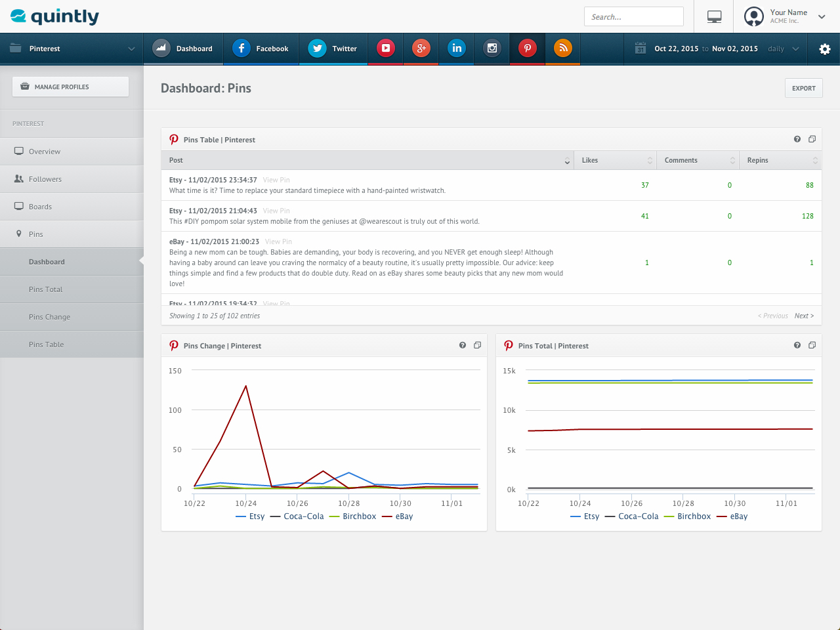Expand Pins Table widget to full view

coord(812,139)
